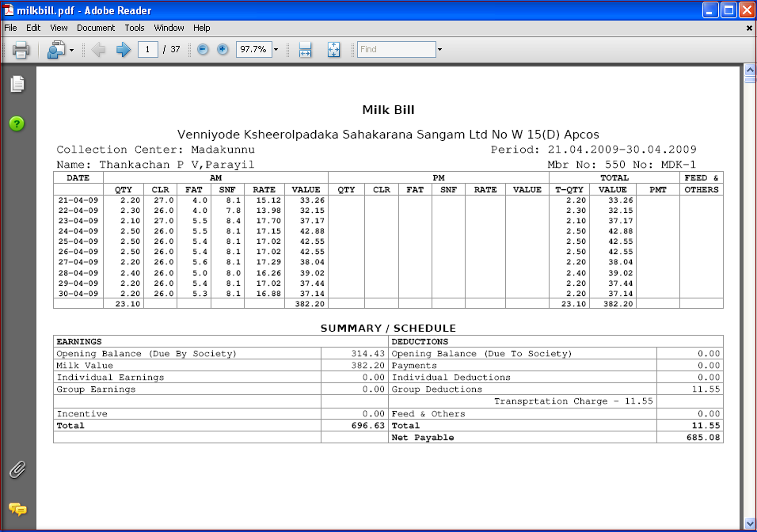
Task: Fit one full page icon
Action: [x=333, y=50]
